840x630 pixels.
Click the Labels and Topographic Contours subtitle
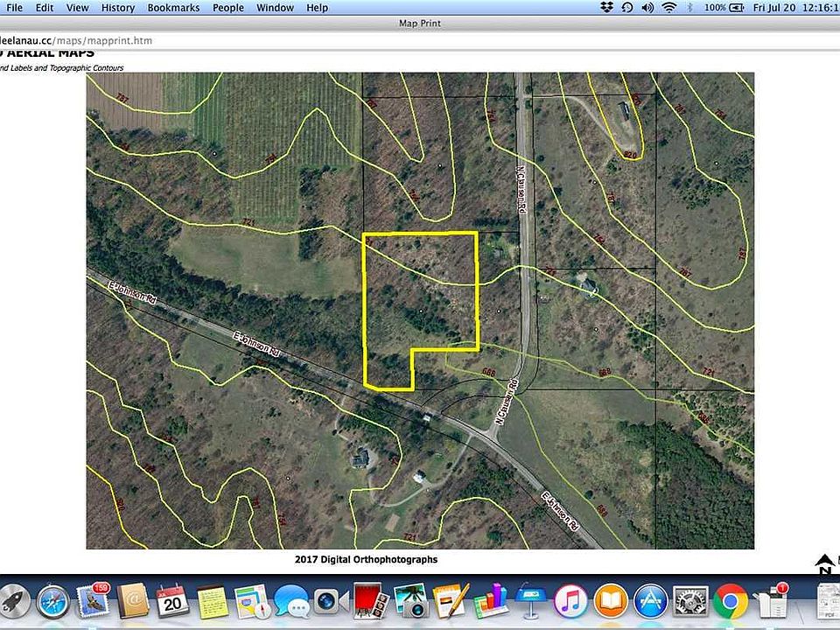click(61, 68)
